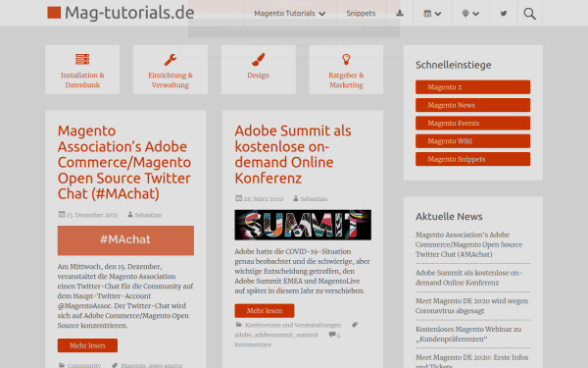
Task: Open Adobe Summit item in Aktuelle News
Action: pyautogui.click(x=468, y=278)
